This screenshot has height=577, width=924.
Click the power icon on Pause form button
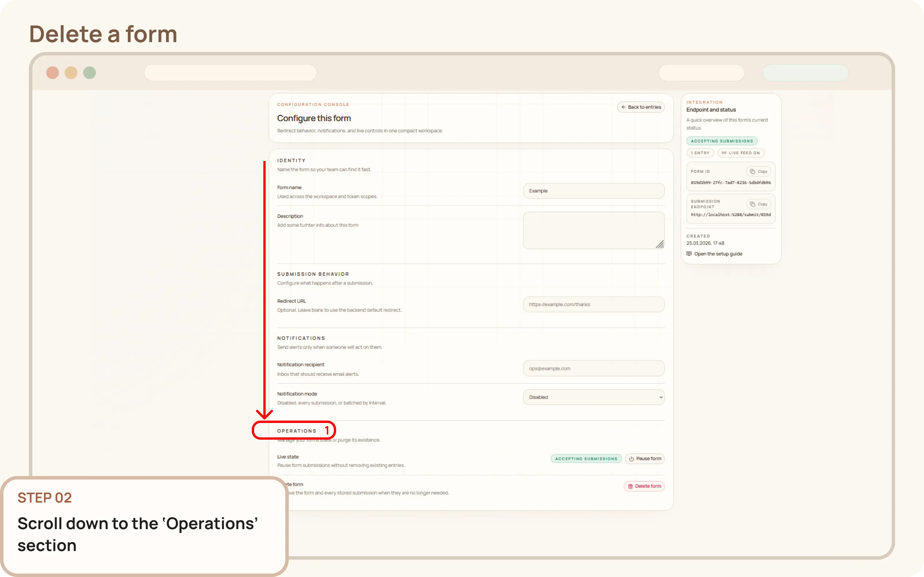click(x=631, y=459)
